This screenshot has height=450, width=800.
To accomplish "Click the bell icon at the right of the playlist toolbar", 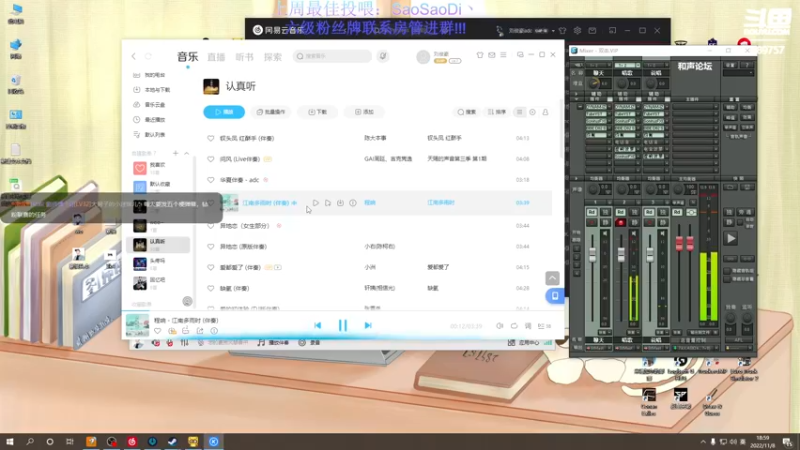I will [x=545, y=112].
